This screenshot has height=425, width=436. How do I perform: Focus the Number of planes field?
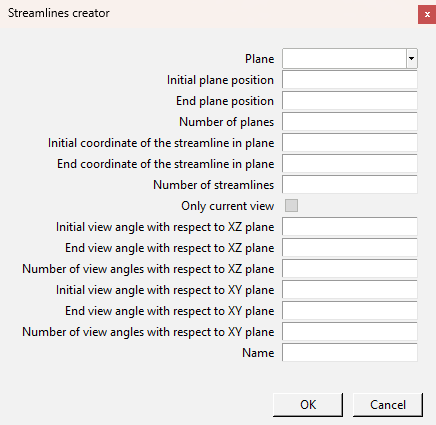[350, 122]
